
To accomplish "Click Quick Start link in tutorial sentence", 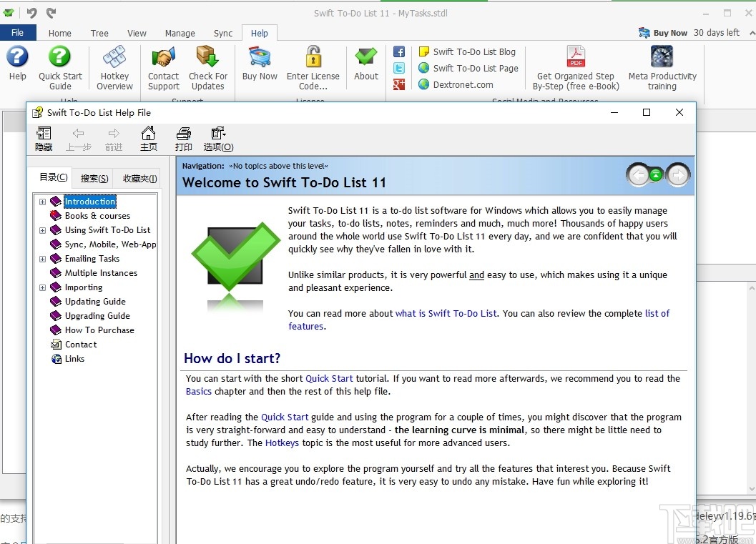I will [329, 378].
